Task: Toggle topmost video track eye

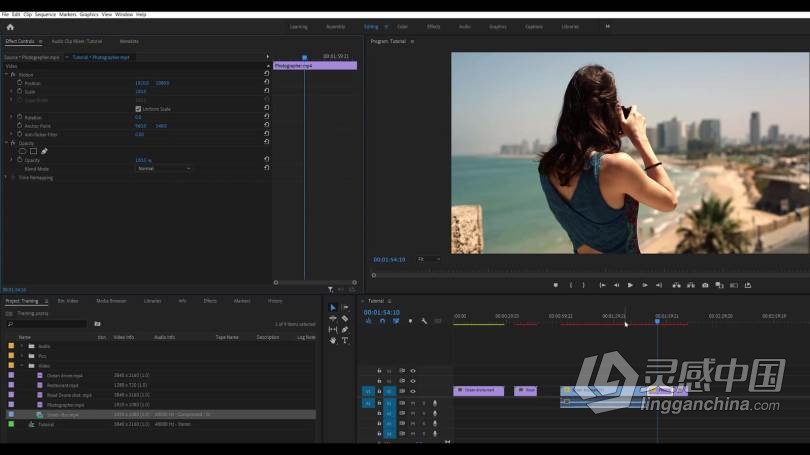Action: pos(412,371)
